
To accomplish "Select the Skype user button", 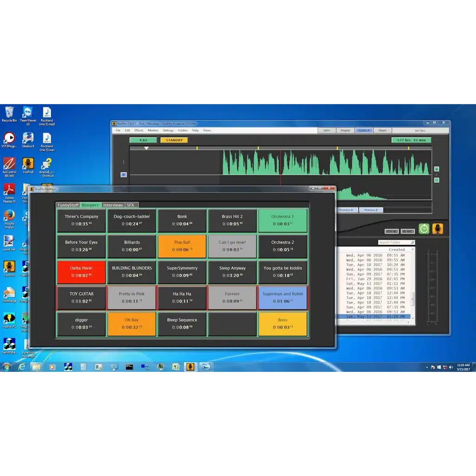I will coord(382,130).
